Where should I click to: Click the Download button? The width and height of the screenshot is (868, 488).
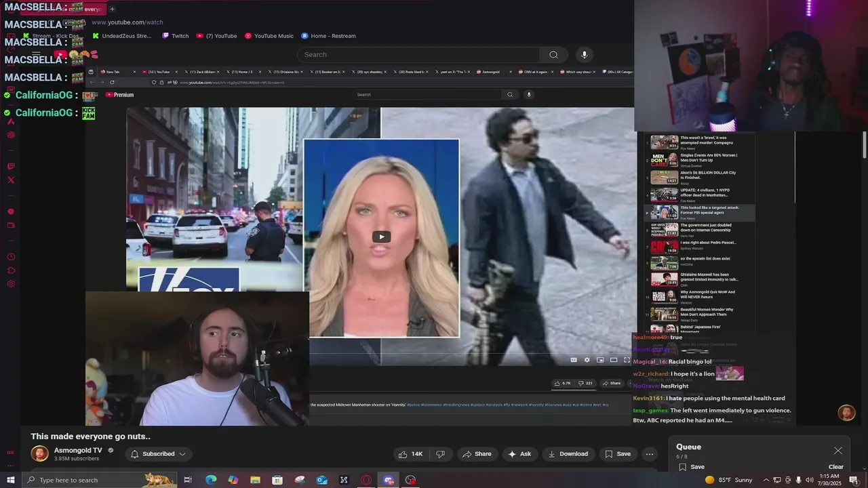[x=568, y=454]
